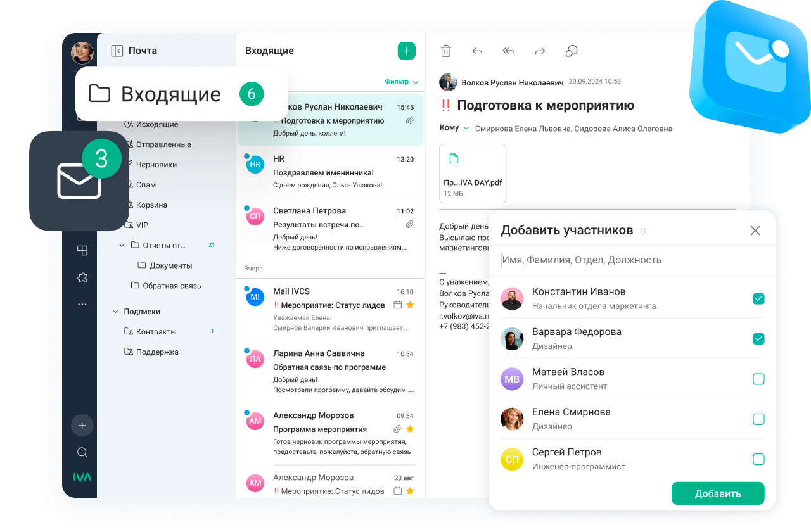Open Светлана Петрова's Результаты встречи message
The image size is (811, 532).
pyautogui.click(x=330, y=228)
